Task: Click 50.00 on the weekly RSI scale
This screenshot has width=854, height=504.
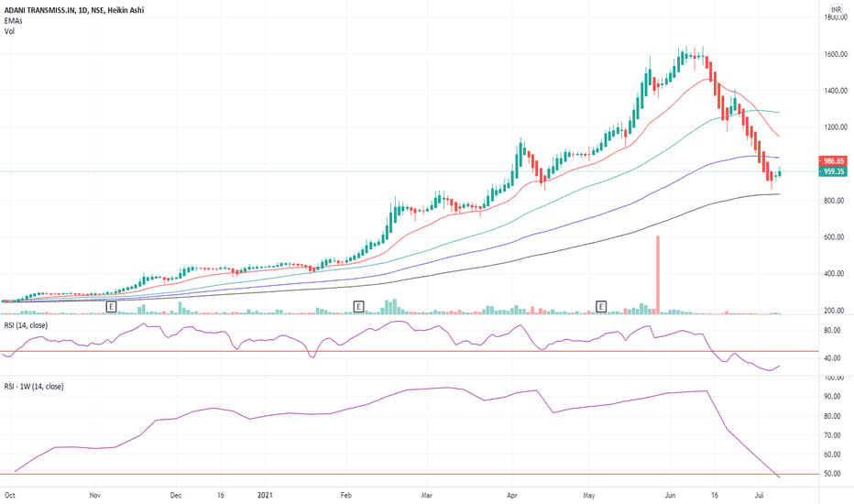Action: pos(832,474)
